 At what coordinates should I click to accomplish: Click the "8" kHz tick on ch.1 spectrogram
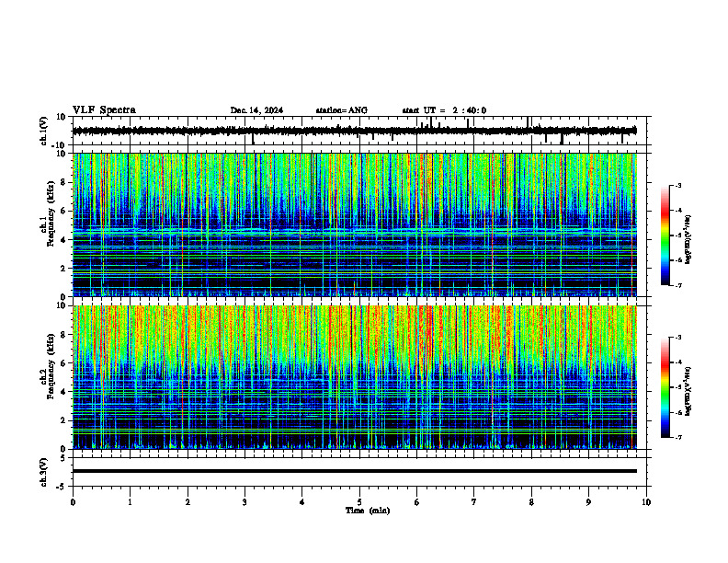[x=64, y=182]
